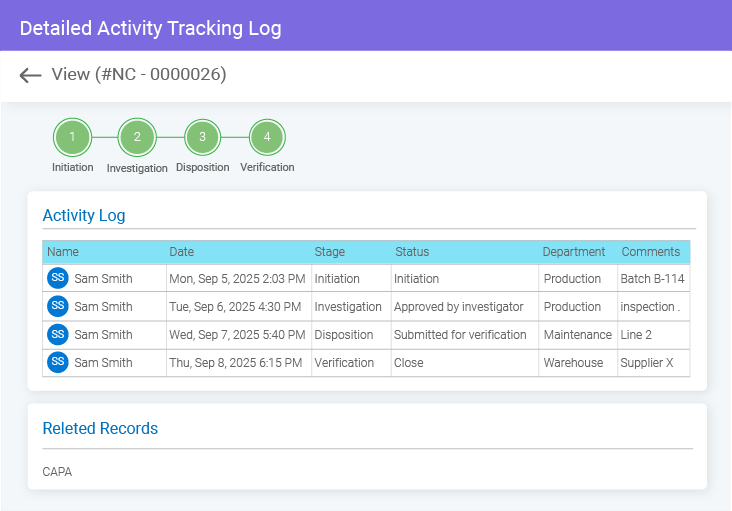The image size is (732, 511).
Task: Click SS avatar in Thu, Sep 8 row
Action: (x=58, y=362)
